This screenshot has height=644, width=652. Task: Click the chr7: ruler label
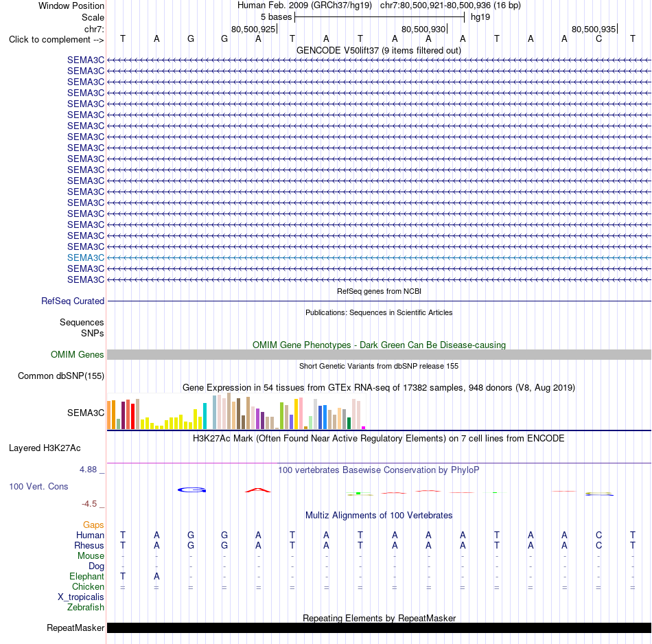click(x=94, y=29)
